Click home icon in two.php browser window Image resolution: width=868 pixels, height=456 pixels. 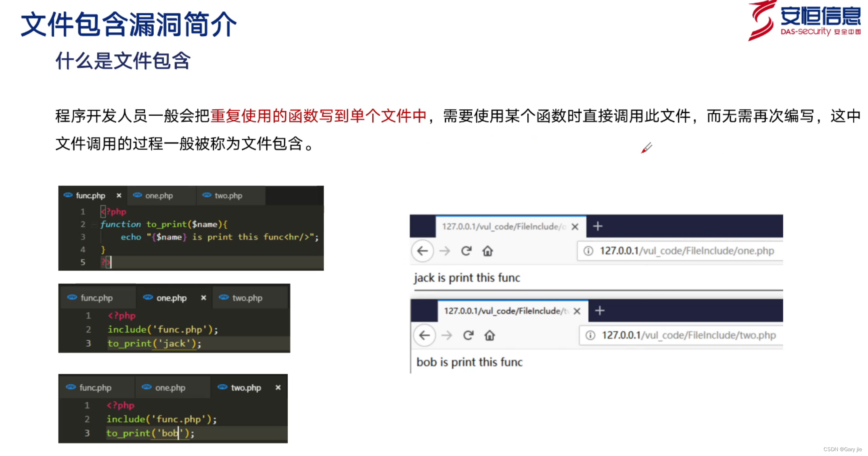[x=489, y=335]
